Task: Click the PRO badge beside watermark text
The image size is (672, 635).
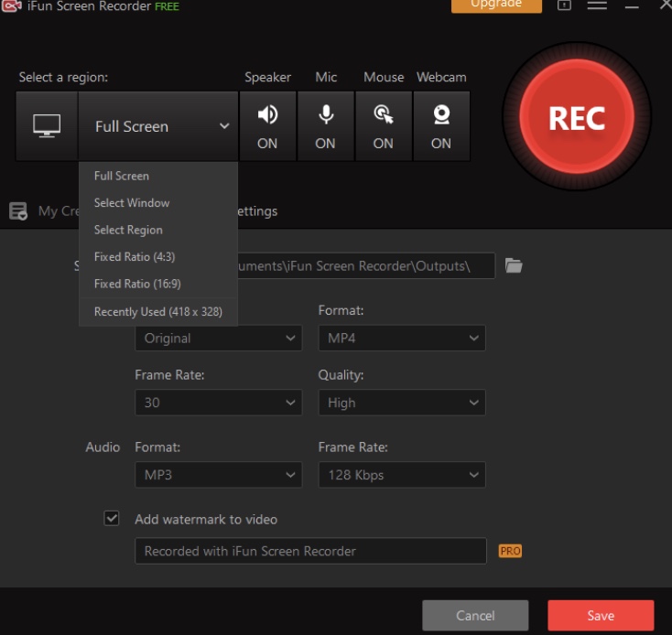Action: coord(510,551)
